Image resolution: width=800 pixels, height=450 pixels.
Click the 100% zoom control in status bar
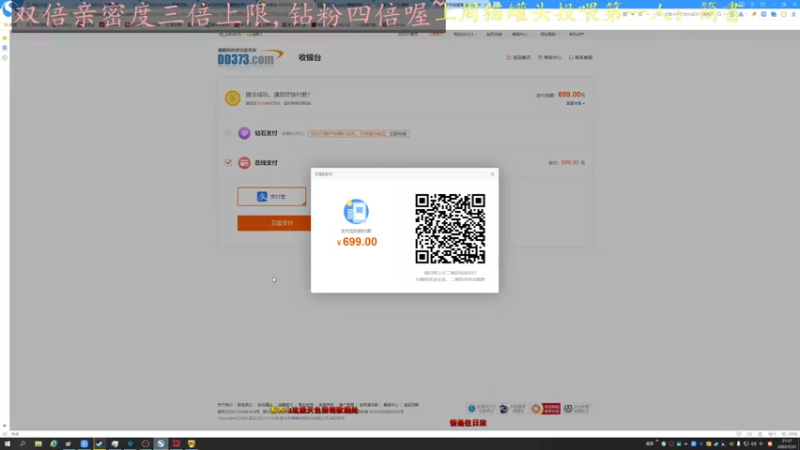(790, 434)
